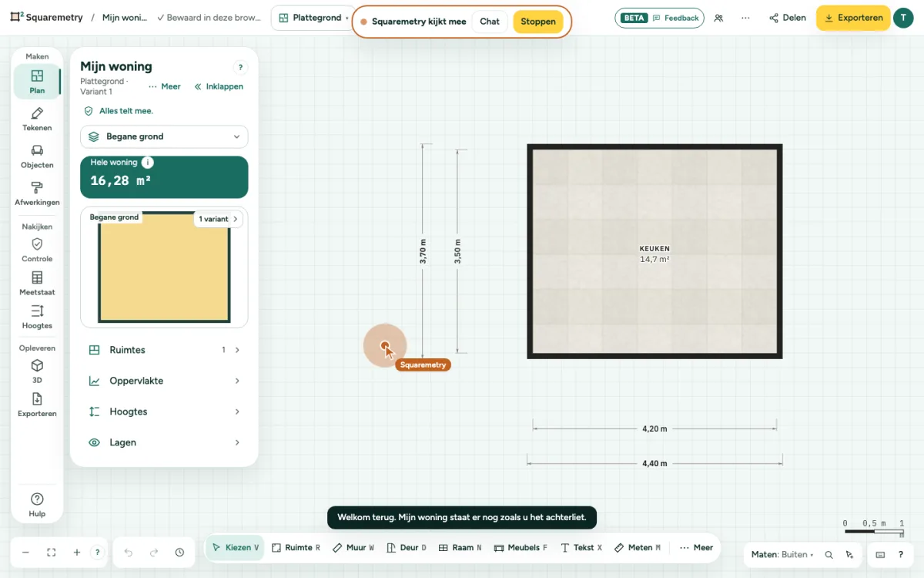The height and width of the screenshot is (578, 924).
Task: Expand the Oppervlakte row
Action: (x=164, y=381)
